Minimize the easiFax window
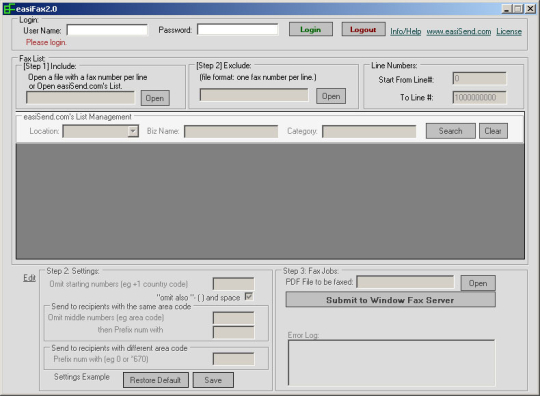540x396 pixels. (506, 9)
